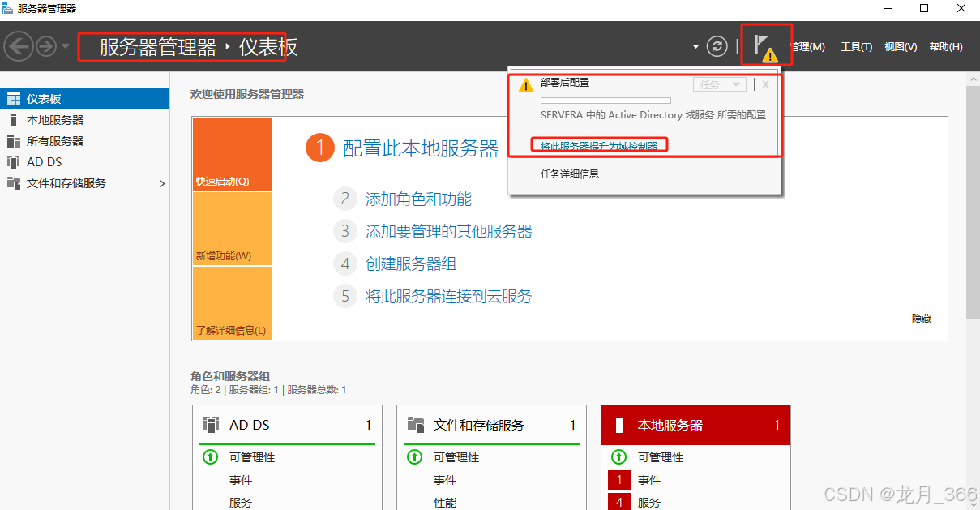Expand the 文件和存储服务 sidebar arrow
The image size is (980, 510).
161,184
